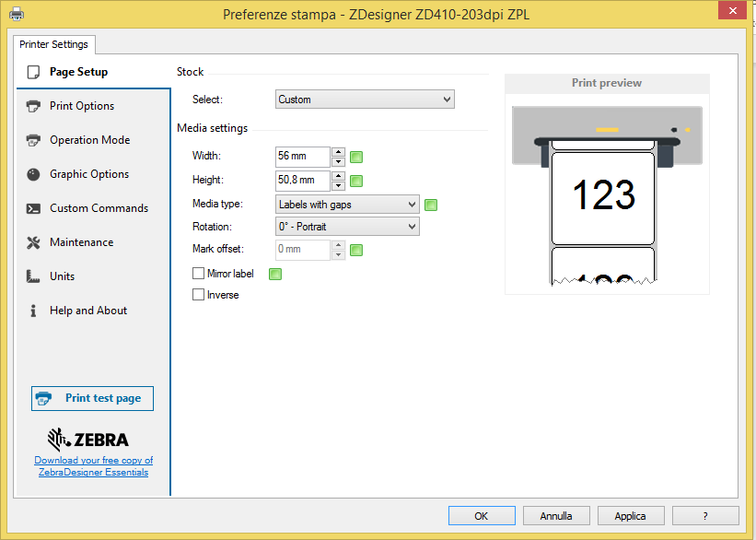The image size is (756, 540).
Task: Open the Maintenance section
Action: tap(94, 242)
